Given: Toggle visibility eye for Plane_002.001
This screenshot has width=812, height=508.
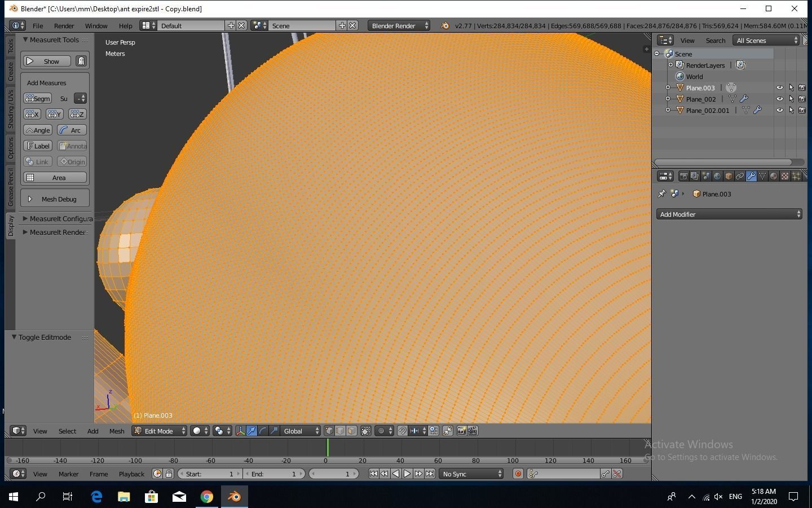Looking at the screenshot, I should coord(780,110).
